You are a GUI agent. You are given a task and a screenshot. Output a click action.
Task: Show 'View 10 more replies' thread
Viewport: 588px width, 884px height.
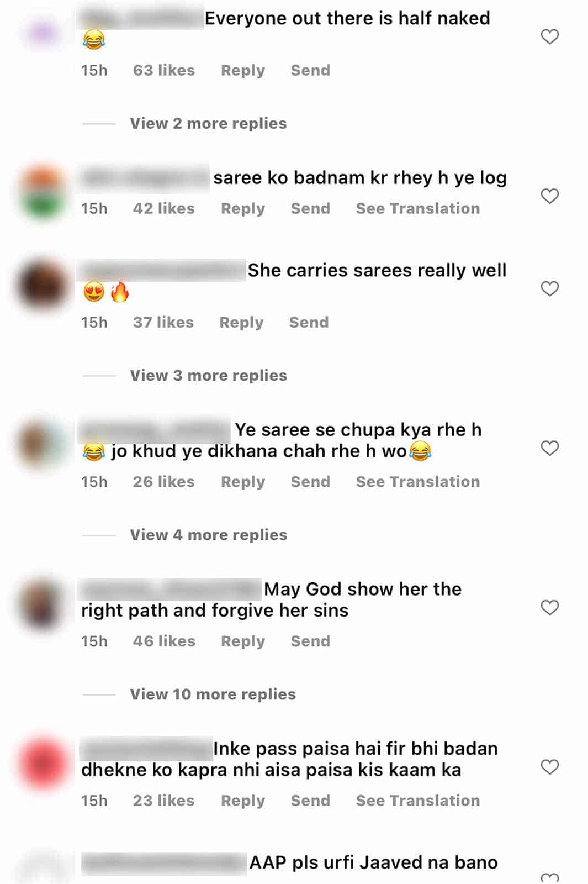click(x=213, y=694)
